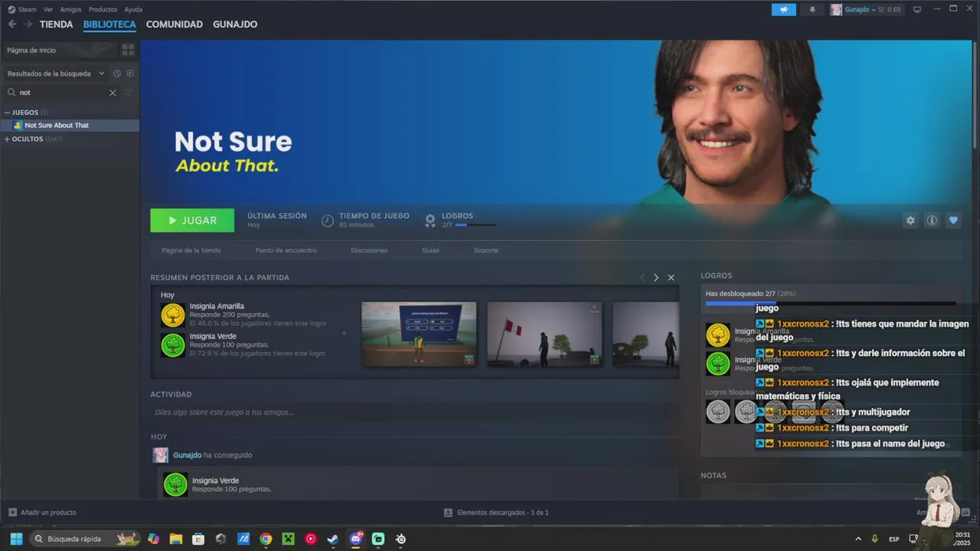Click the first locked achievement icon
This screenshot has height=551, width=980.
pyautogui.click(x=718, y=412)
